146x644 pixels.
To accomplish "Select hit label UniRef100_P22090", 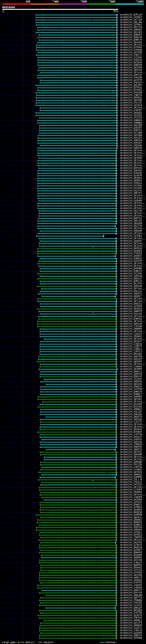I will coord(131,273).
